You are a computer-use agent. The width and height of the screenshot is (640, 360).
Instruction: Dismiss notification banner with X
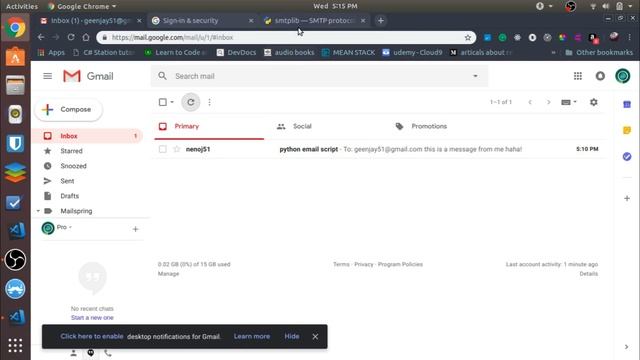(x=315, y=337)
